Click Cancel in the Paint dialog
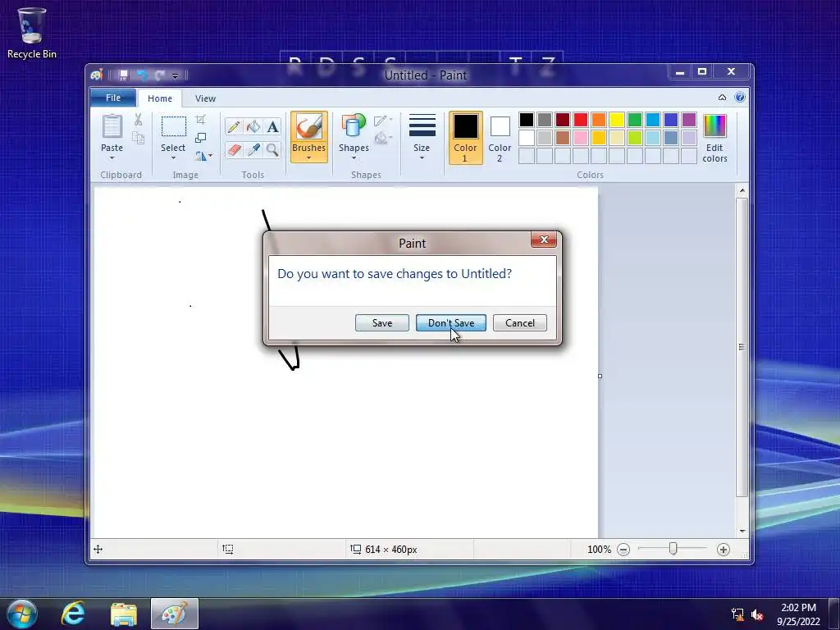The image size is (840, 630). [519, 323]
